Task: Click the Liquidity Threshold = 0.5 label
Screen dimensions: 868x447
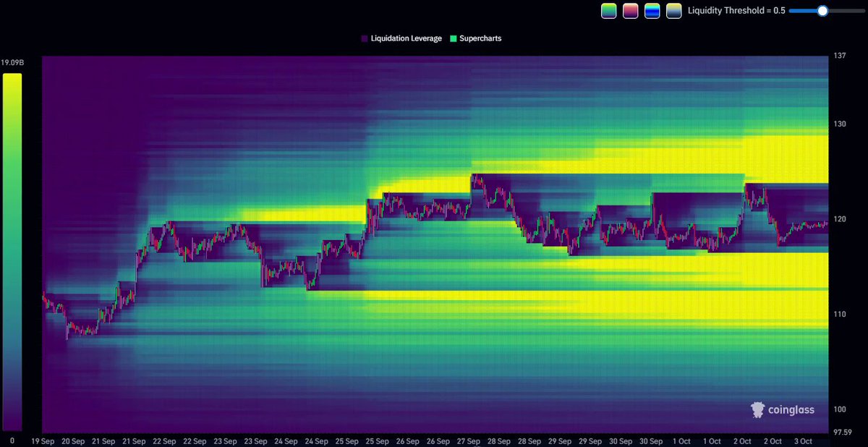Action: 736,11
